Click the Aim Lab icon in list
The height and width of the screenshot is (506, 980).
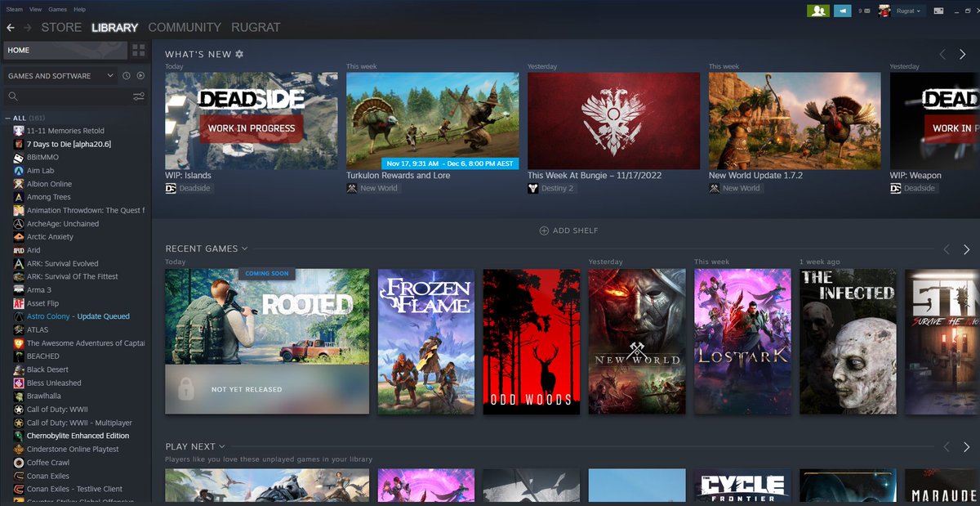pyautogui.click(x=19, y=171)
